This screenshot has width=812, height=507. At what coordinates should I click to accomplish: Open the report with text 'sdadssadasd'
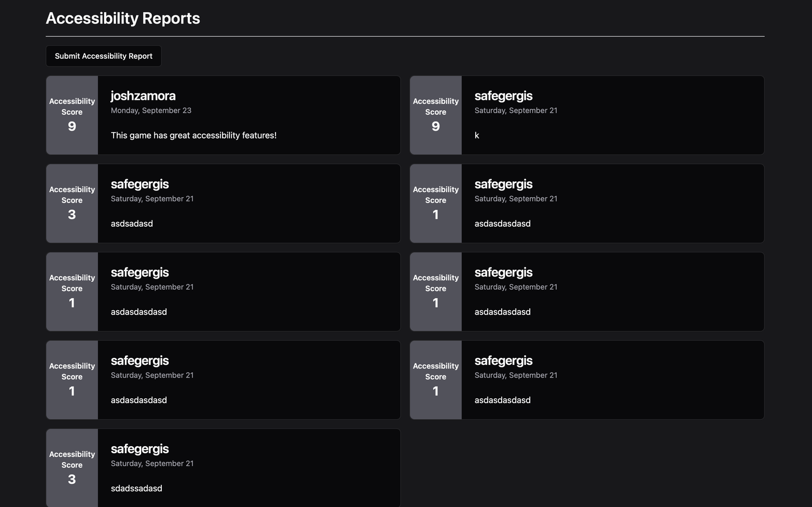(x=223, y=468)
